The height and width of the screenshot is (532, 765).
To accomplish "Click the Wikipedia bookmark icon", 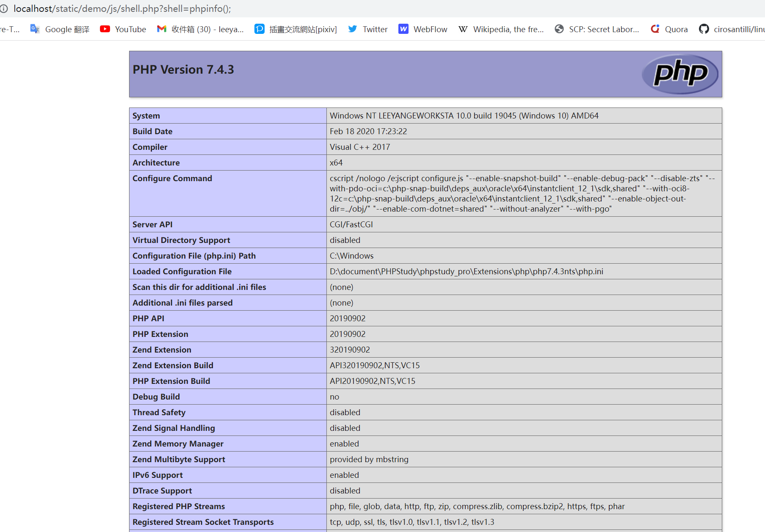I will click(x=463, y=29).
